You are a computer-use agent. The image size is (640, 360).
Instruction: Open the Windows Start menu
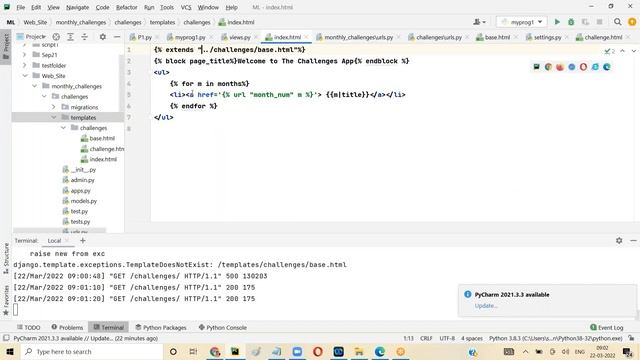click(10, 351)
